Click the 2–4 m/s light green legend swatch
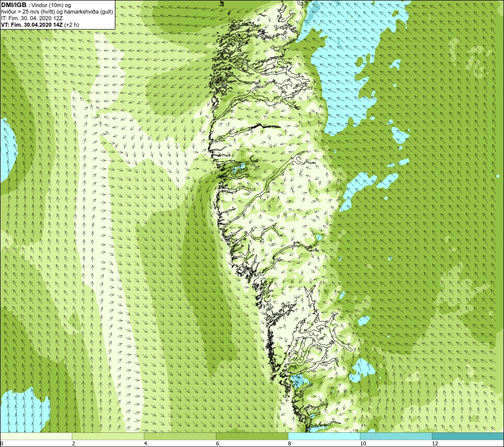Viewport: 504px width, 447px height. [x=108, y=436]
